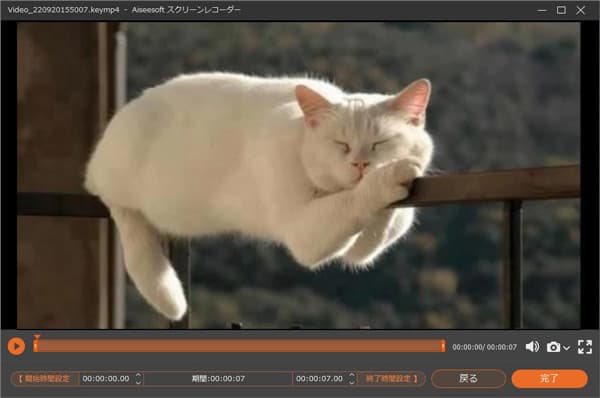Screen dimensions: 600x398
Task: Click the duration text 期間:00:00:07
Action: click(218, 379)
